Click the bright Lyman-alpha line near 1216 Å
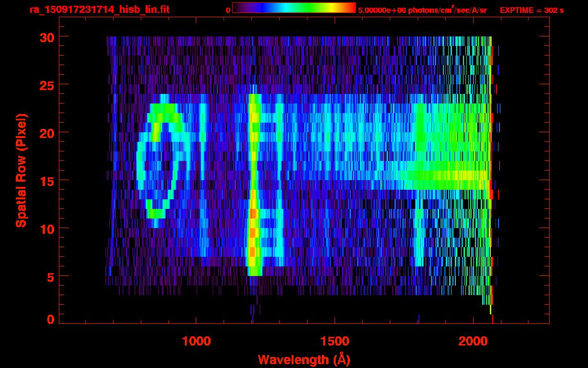The width and height of the screenshot is (588, 368). tap(254, 185)
